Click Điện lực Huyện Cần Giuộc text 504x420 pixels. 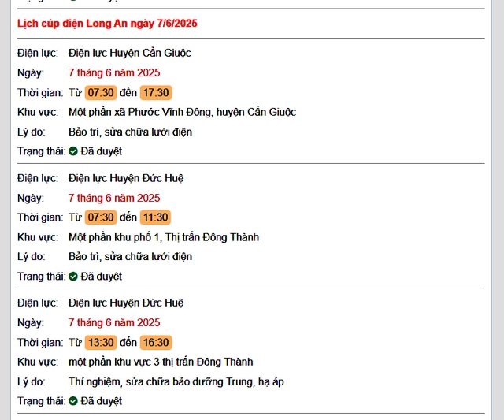point(130,53)
